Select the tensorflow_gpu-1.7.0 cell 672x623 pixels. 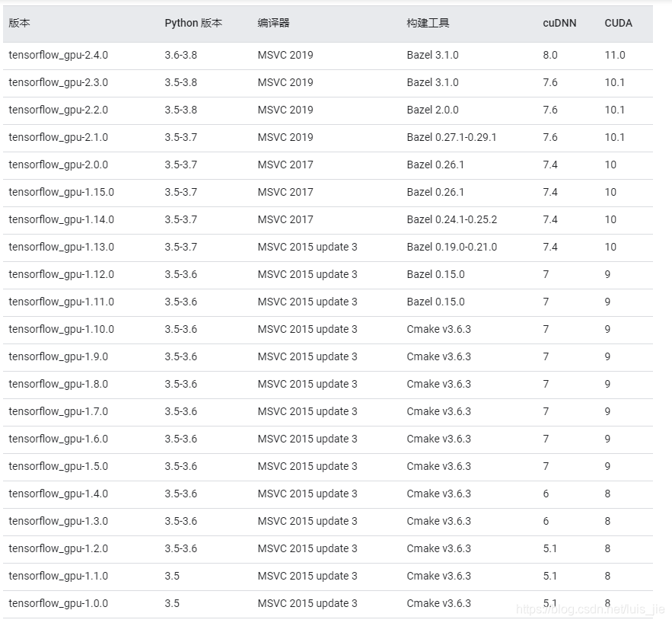click(x=59, y=411)
